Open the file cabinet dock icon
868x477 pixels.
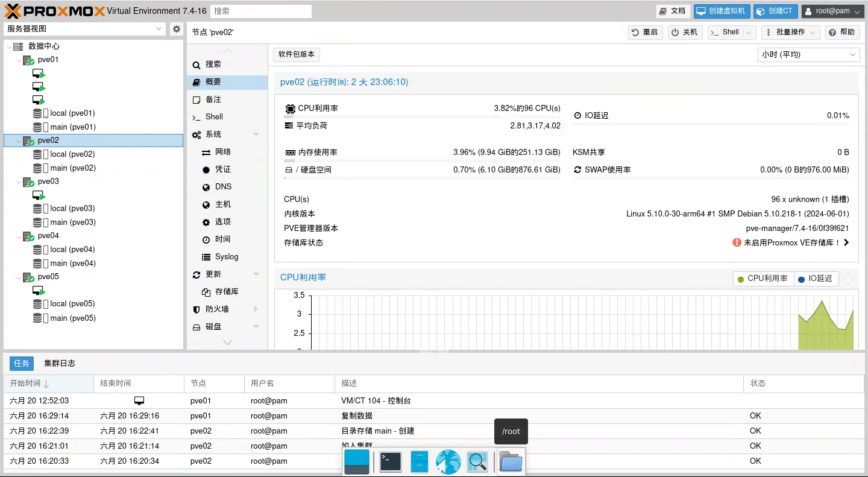tap(420, 462)
